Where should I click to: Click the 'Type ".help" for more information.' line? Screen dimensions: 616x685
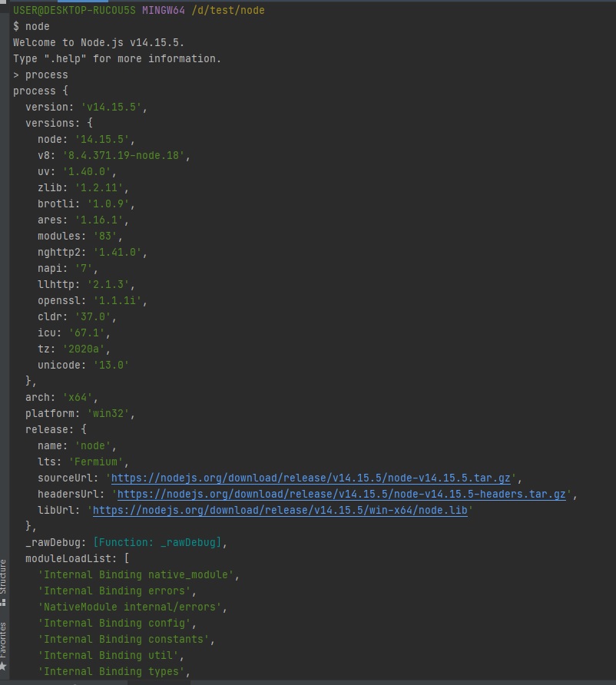coord(117,58)
